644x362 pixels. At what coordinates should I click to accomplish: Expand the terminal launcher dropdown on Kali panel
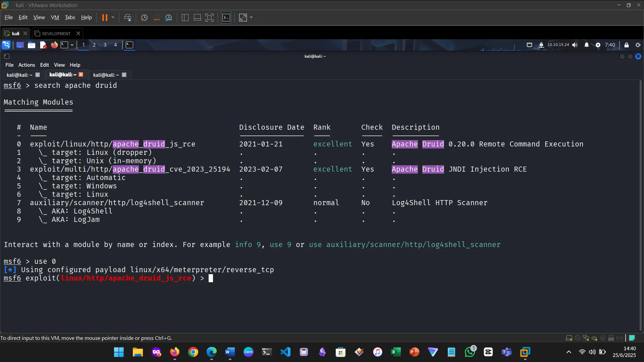[x=72, y=45]
